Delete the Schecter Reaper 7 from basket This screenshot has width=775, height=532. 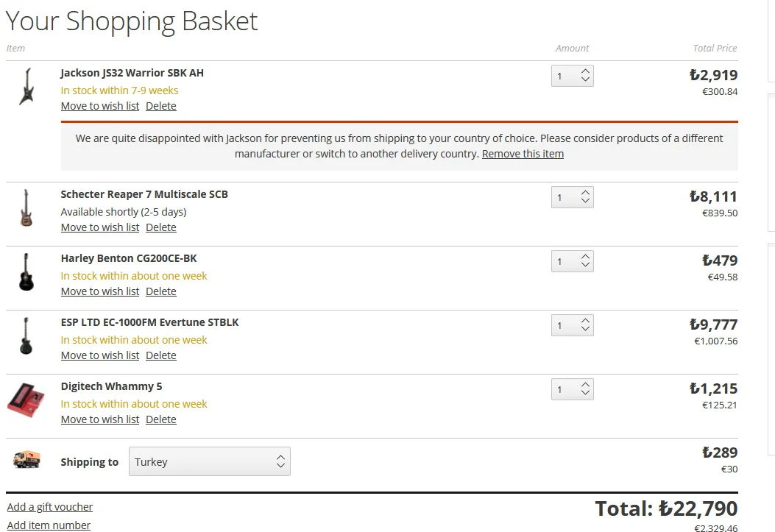point(160,227)
